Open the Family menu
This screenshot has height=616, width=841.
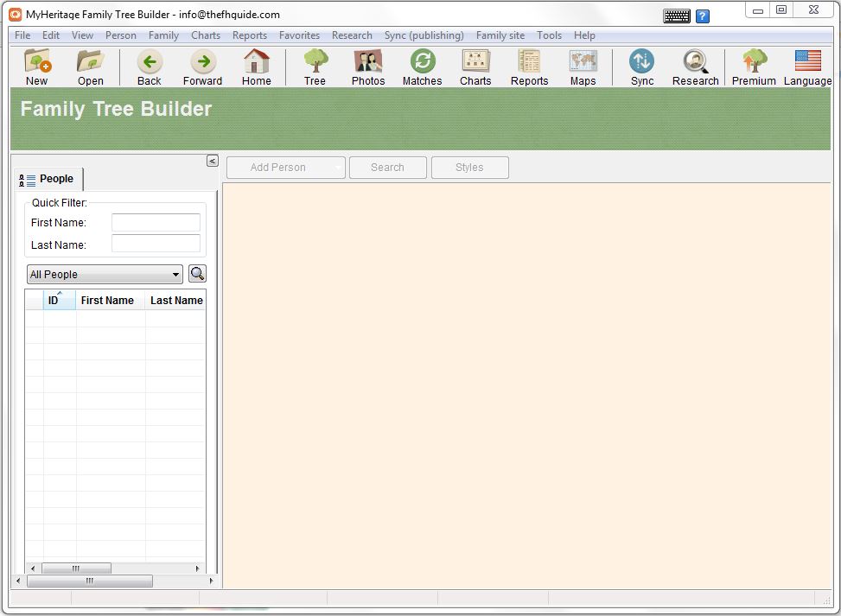coord(163,35)
